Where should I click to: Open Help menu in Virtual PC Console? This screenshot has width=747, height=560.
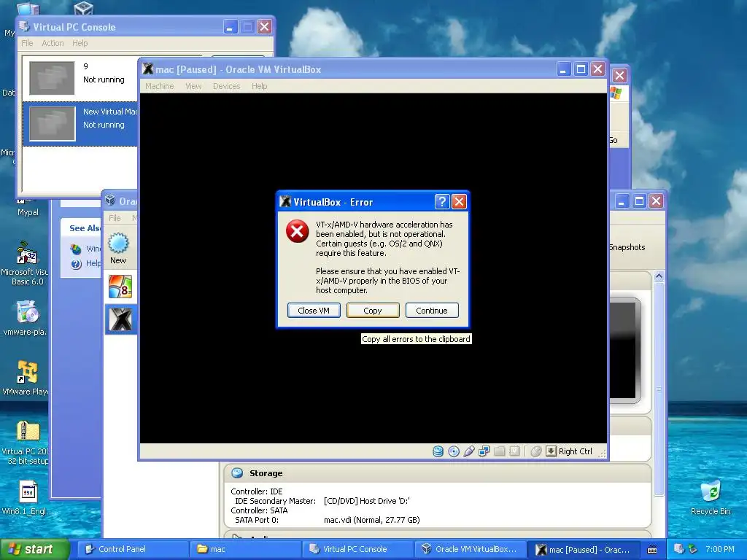(80, 43)
